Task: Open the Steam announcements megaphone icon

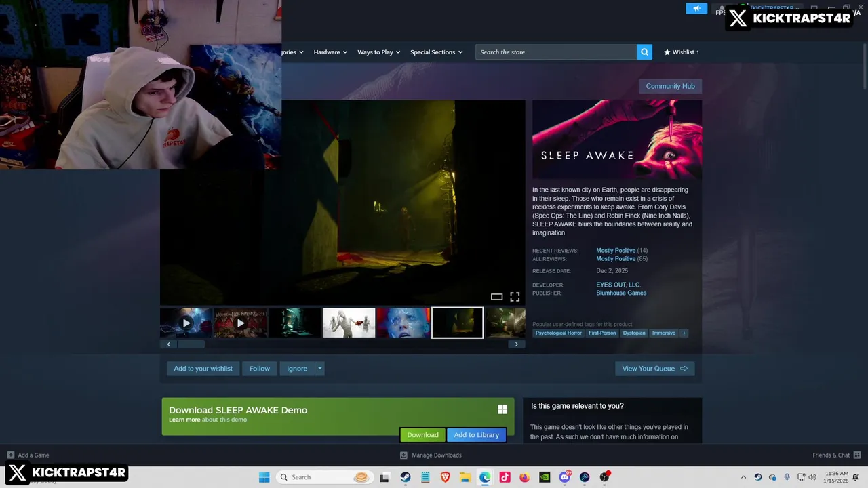Action: point(696,8)
